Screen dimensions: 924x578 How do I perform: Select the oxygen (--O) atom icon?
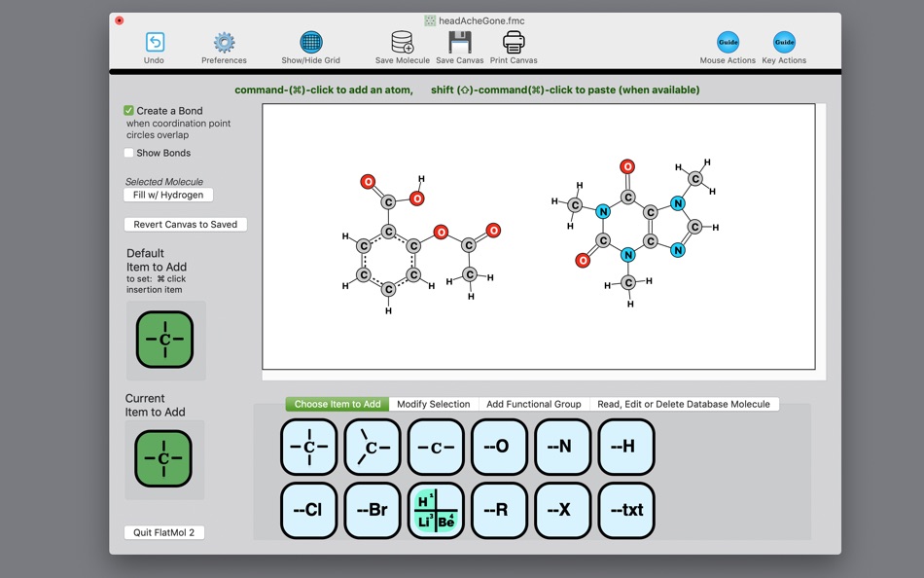point(499,447)
